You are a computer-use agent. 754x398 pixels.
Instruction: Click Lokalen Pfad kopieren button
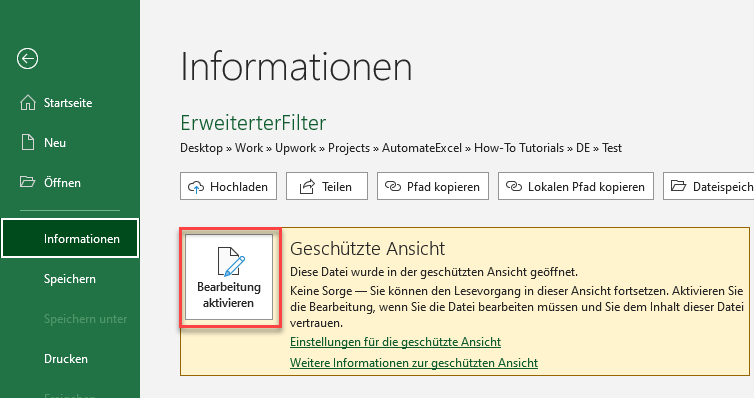click(x=576, y=186)
